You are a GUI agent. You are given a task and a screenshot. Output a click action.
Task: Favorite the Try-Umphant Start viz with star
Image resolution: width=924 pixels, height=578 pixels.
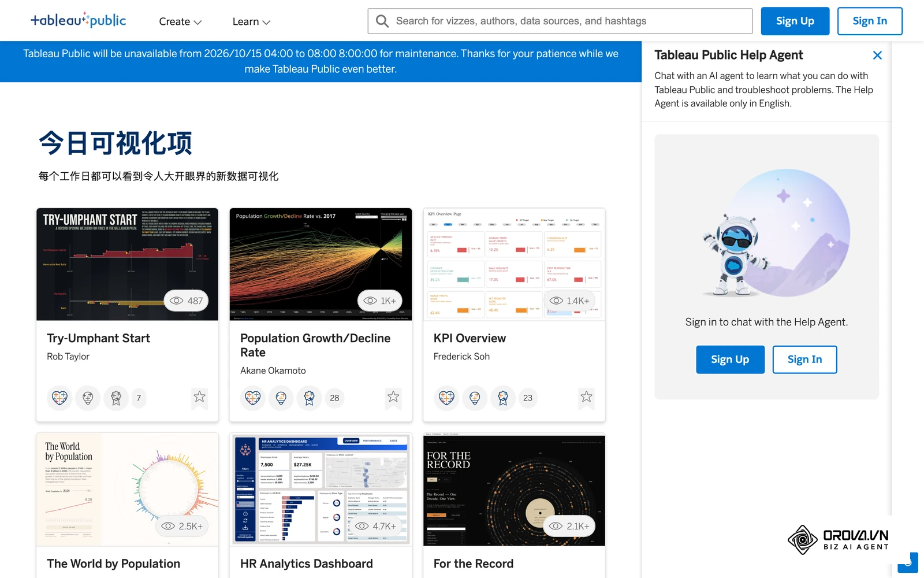click(x=199, y=397)
